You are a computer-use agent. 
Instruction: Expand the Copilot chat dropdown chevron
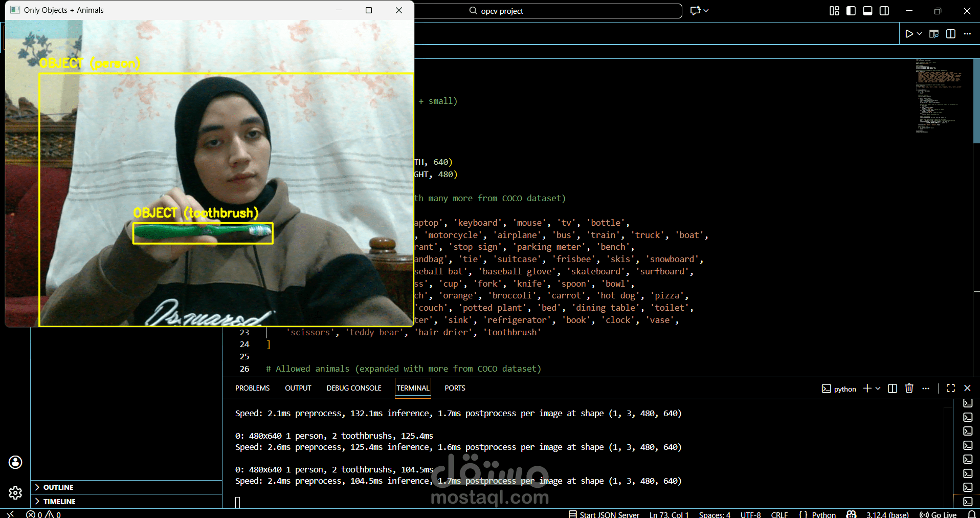706,11
